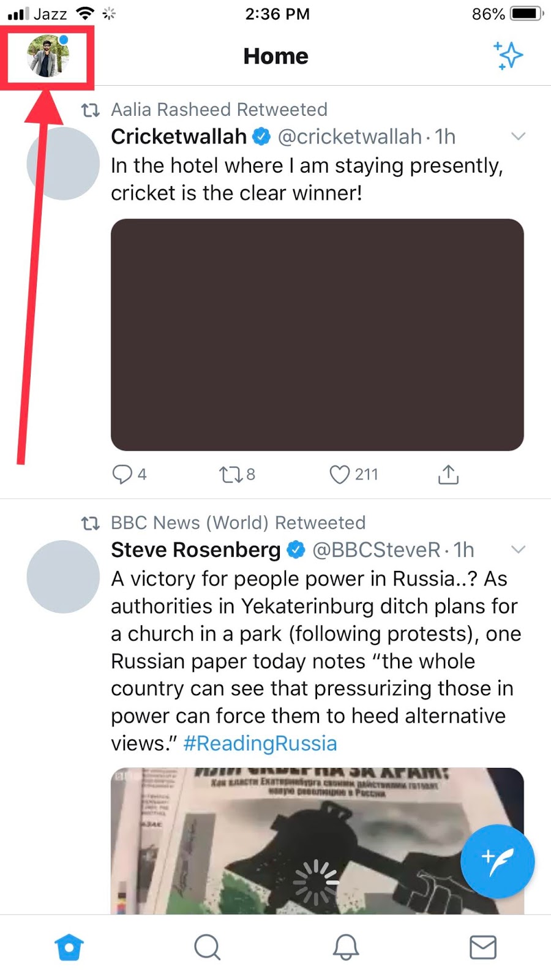The height and width of the screenshot is (980, 551).
Task: Open the Messages envelope tab
Action: pyautogui.click(x=483, y=947)
